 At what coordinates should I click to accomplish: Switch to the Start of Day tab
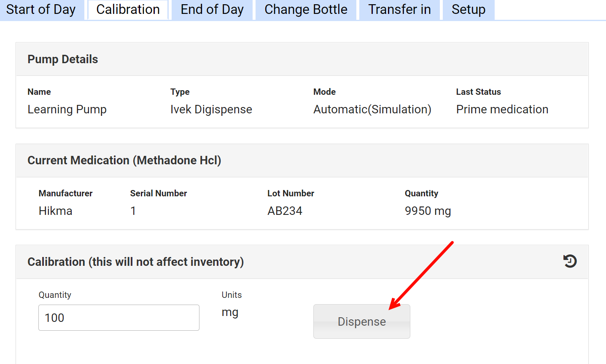41,10
